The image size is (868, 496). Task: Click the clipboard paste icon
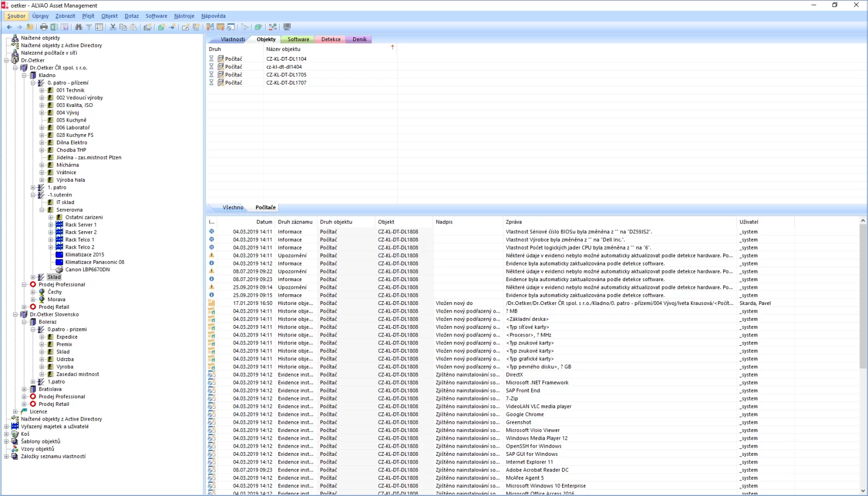[133, 27]
